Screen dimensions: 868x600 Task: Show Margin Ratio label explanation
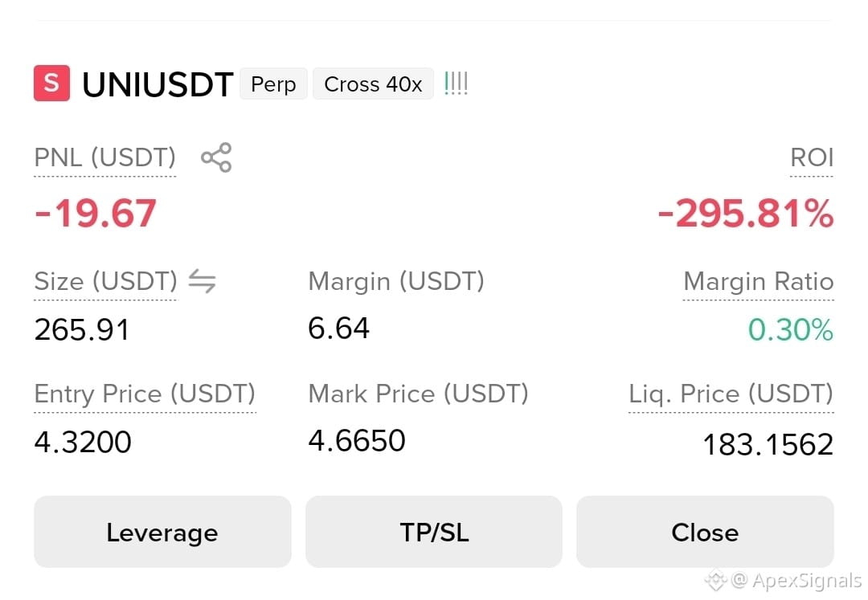click(759, 281)
